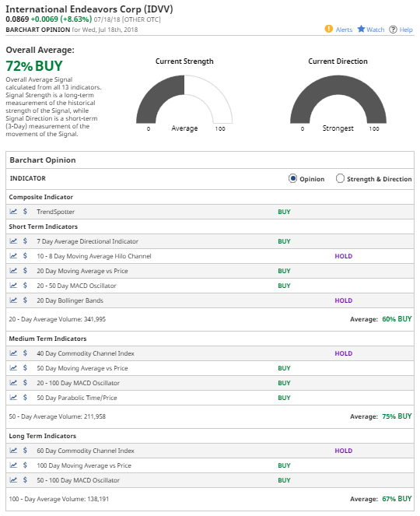Open chart icon for 100 Day Moving Average vs Price

tap(13, 465)
